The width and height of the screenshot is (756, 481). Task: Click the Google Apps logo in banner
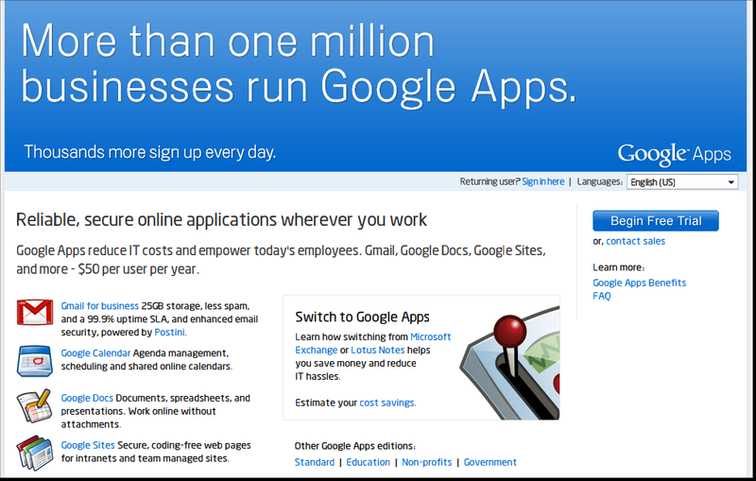coord(674,154)
